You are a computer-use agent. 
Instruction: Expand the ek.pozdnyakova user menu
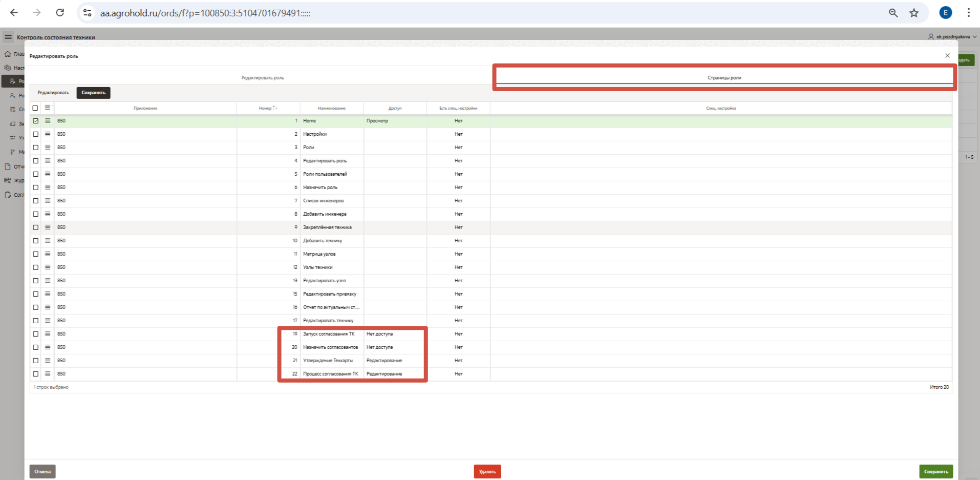click(952, 37)
